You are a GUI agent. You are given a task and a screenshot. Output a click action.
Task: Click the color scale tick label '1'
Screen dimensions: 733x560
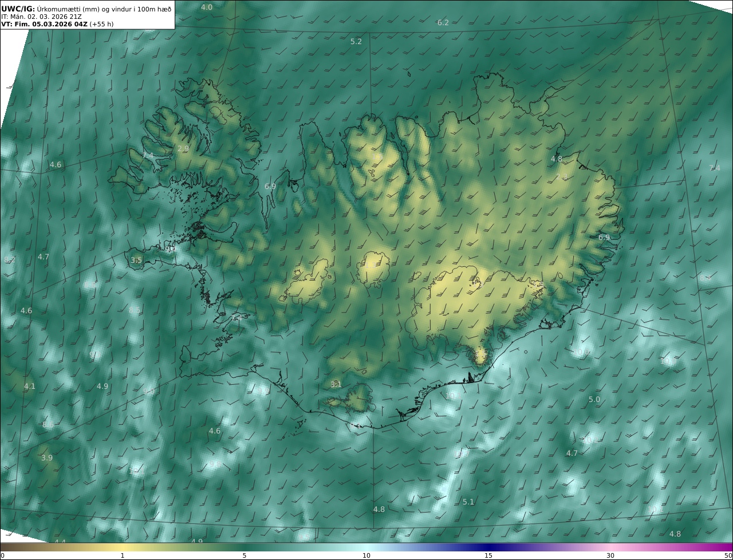coord(122,556)
